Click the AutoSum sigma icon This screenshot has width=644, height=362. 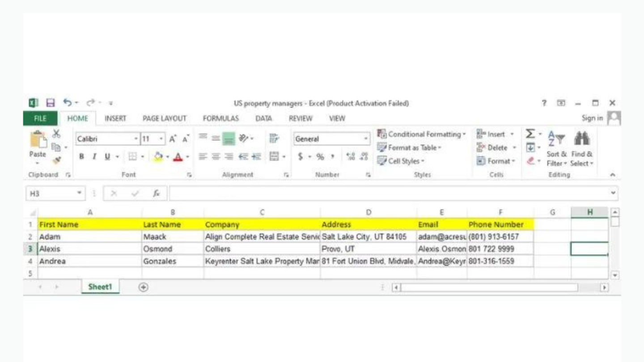(x=530, y=134)
